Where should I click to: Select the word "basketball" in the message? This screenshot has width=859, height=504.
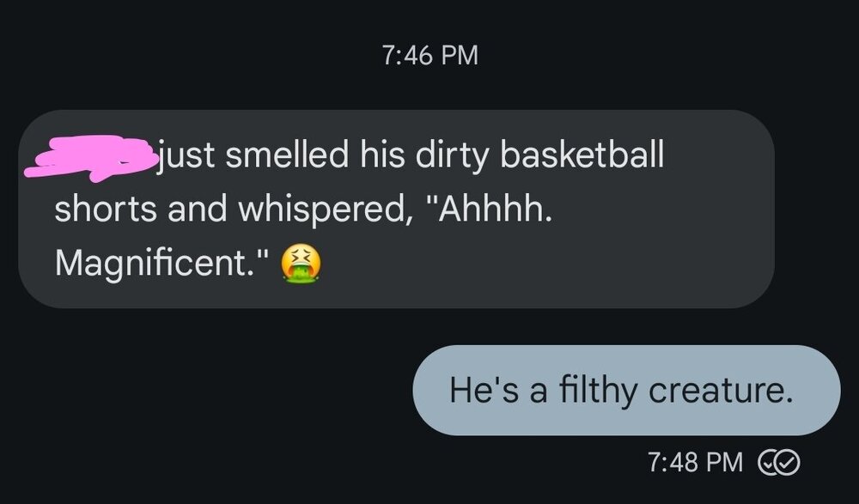(582, 155)
